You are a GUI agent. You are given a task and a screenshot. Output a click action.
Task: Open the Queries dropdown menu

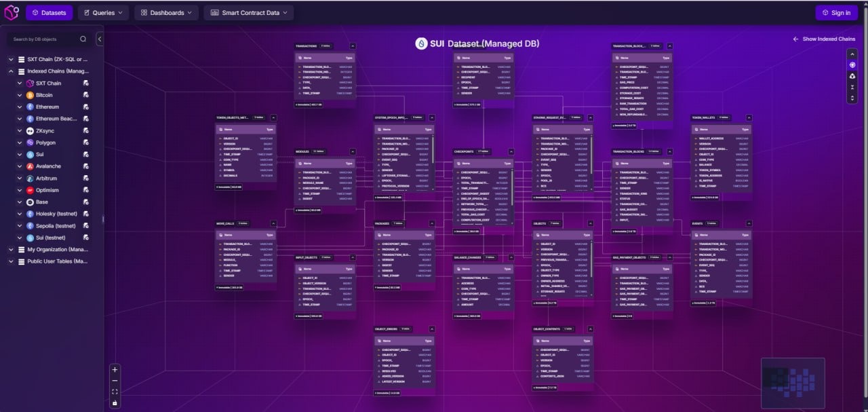coord(104,12)
